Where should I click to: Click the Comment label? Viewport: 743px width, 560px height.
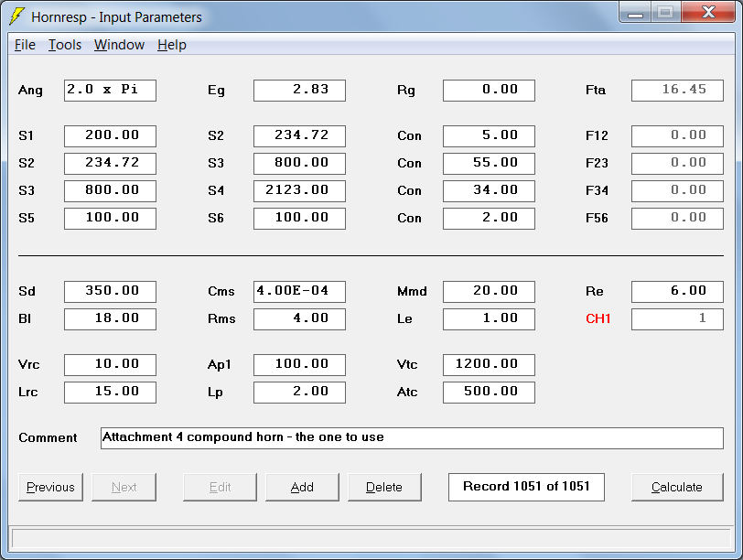click(48, 437)
